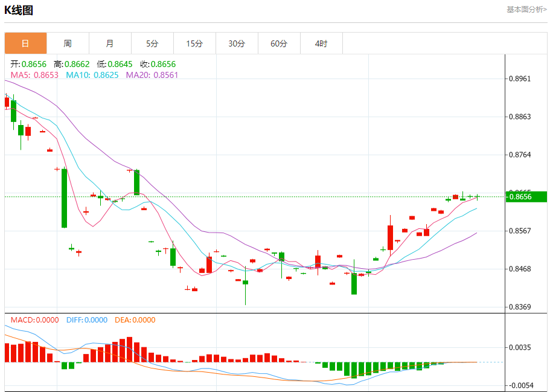550x392 pixels.
Task: Click the 开:0.8656 open value
Action: click(x=28, y=64)
